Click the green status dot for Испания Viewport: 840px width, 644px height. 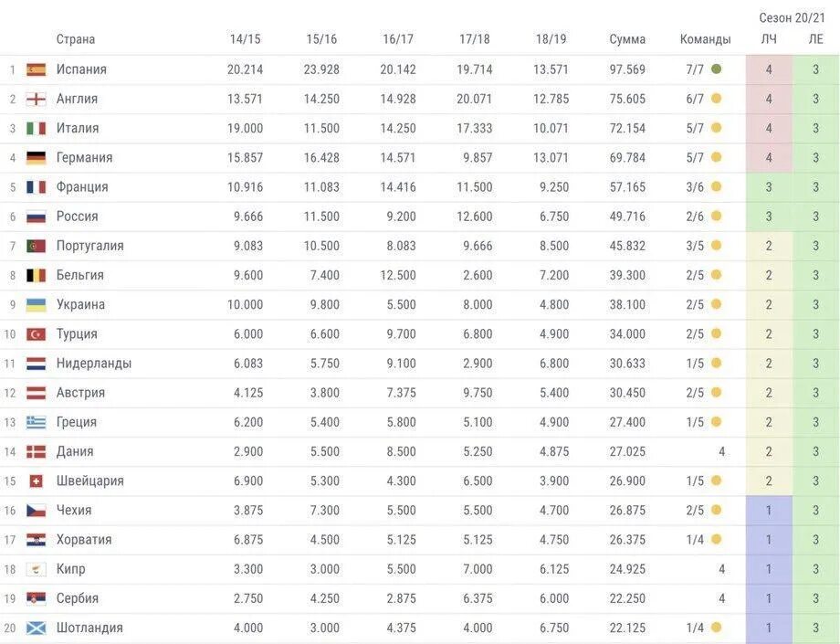point(717,69)
